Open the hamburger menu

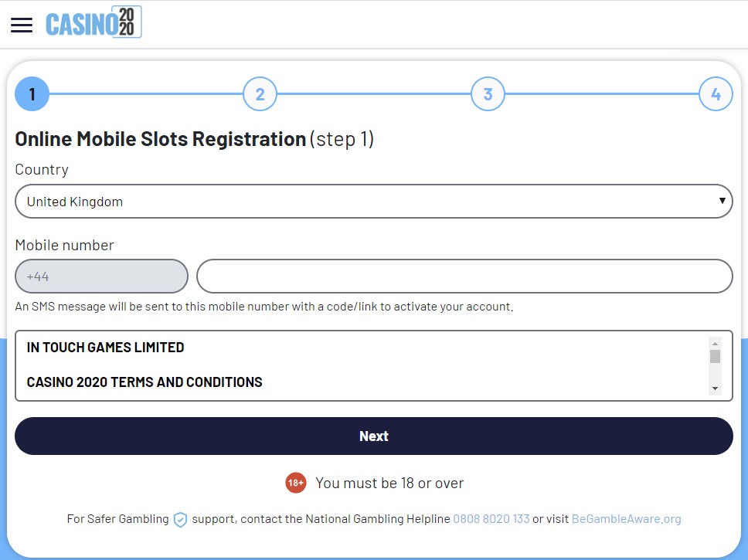click(22, 25)
